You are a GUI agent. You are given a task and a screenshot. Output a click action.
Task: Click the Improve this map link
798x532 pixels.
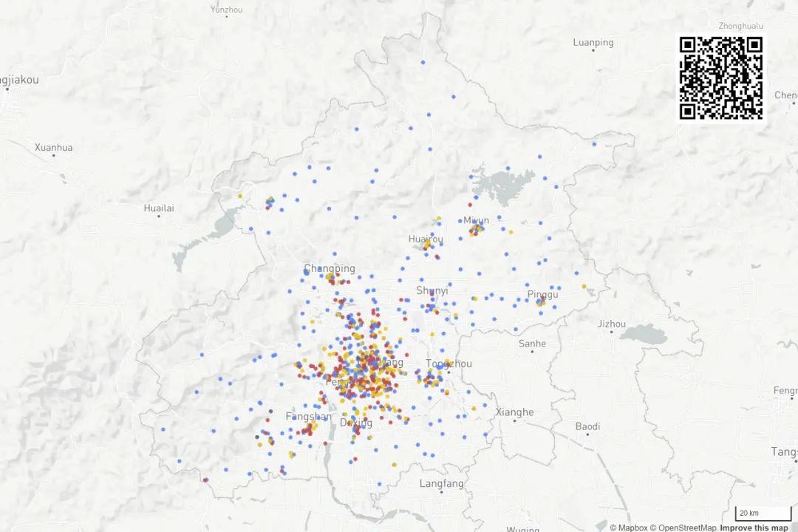pyautogui.click(x=754, y=528)
